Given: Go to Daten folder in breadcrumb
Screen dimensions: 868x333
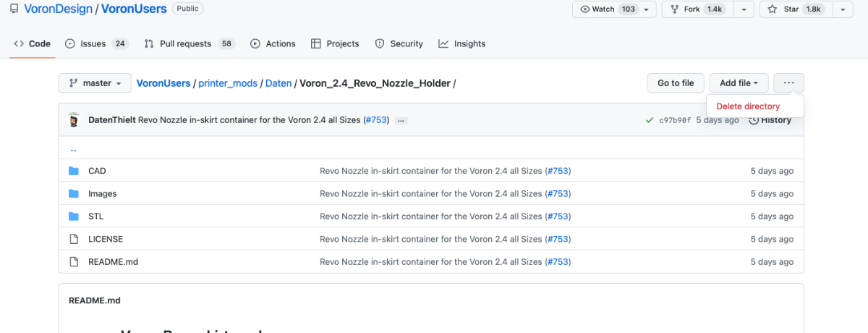Looking at the screenshot, I should click(x=278, y=83).
